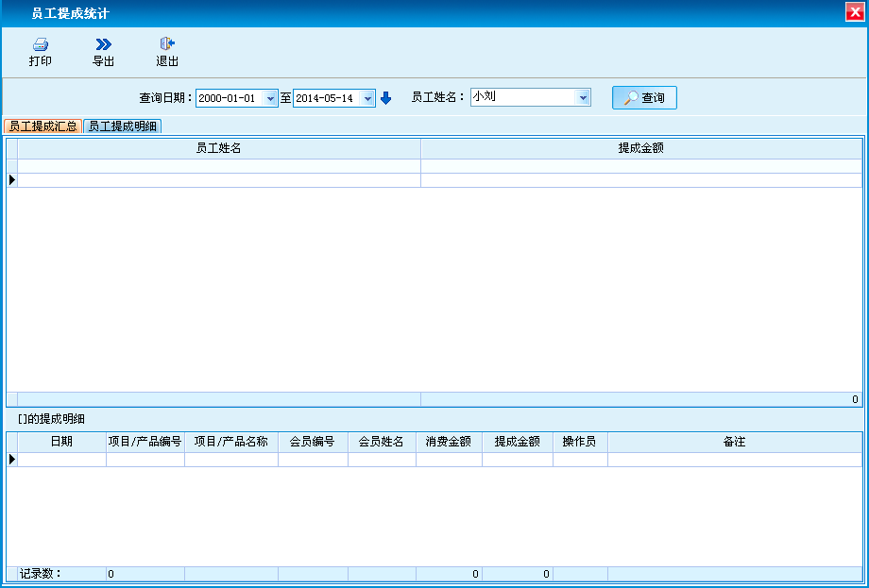Click the upper 提成金额 column header in summary
Screen dimensions: 869x588
pyautogui.click(x=640, y=148)
